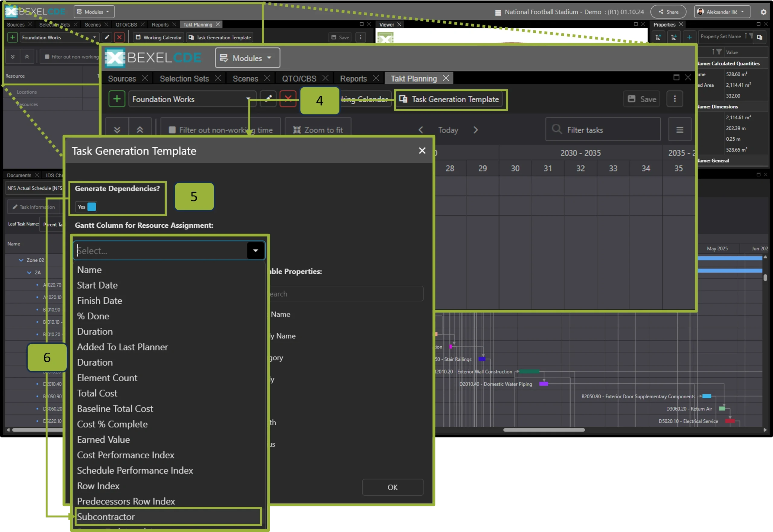Click the Share button
This screenshot has width=773, height=532.
click(668, 12)
